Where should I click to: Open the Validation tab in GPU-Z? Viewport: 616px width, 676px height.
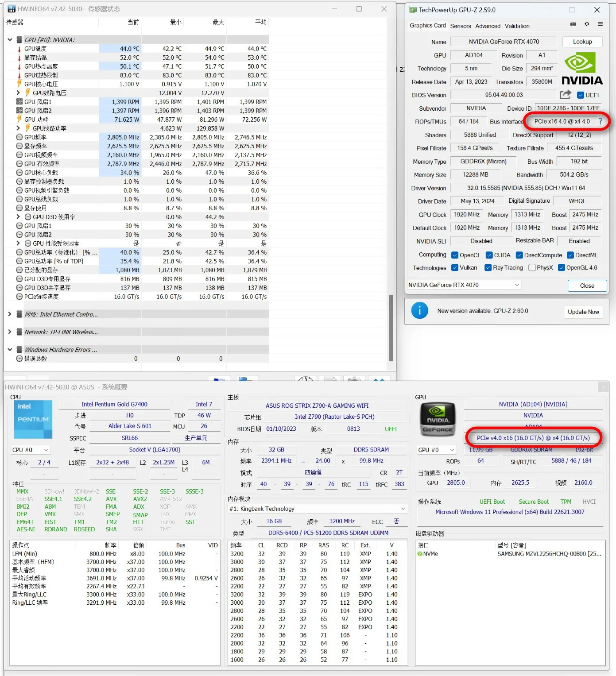tap(517, 26)
